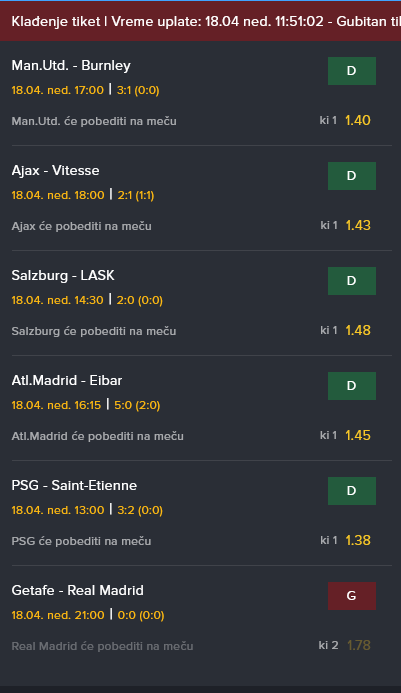The height and width of the screenshot is (693, 401).
Task: Click the 5:0 (2:0) result text
Action: tap(137, 405)
